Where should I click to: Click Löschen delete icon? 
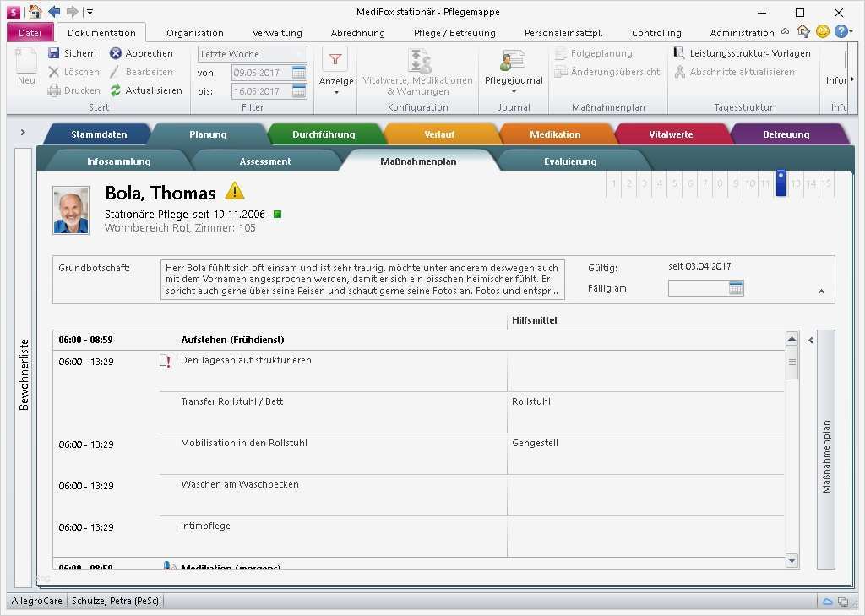[x=53, y=72]
